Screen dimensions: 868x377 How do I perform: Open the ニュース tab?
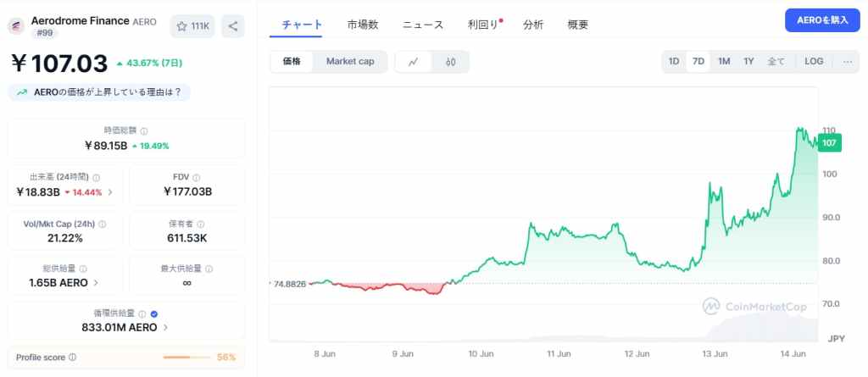423,25
